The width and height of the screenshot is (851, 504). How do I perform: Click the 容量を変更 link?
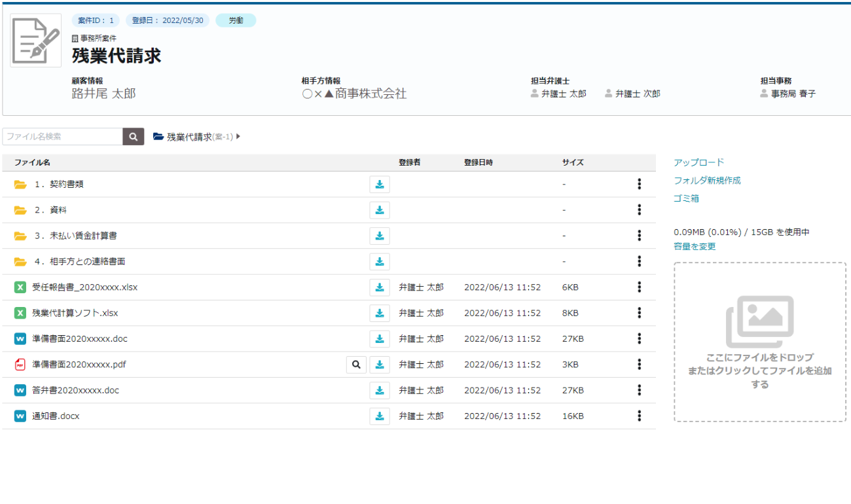click(x=695, y=247)
